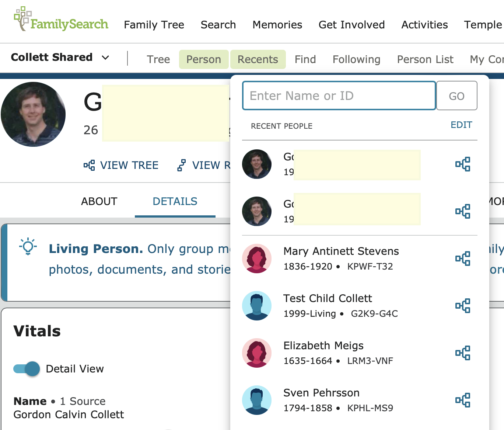Open tree view for Sven Pehrsson
The height and width of the screenshot is (430, 504).
(463, 400)
